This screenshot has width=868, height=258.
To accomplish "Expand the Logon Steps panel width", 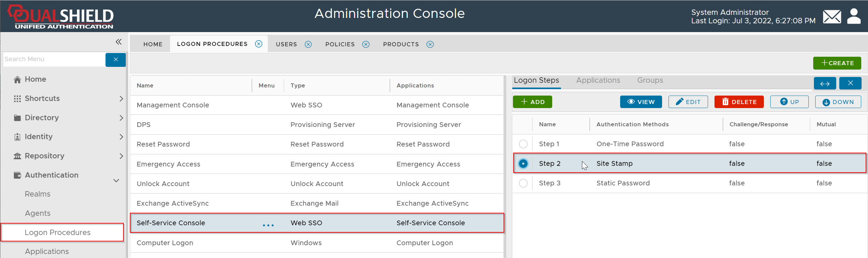I will click(x=825, y=83).
